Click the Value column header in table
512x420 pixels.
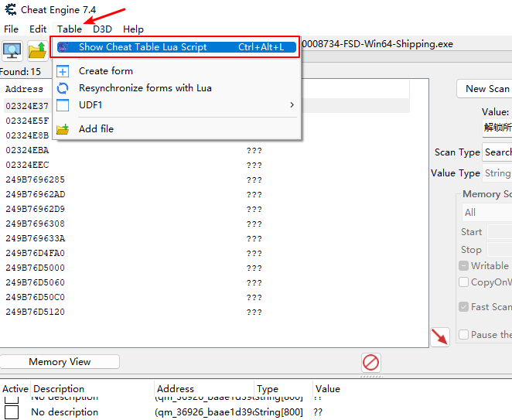328,388
